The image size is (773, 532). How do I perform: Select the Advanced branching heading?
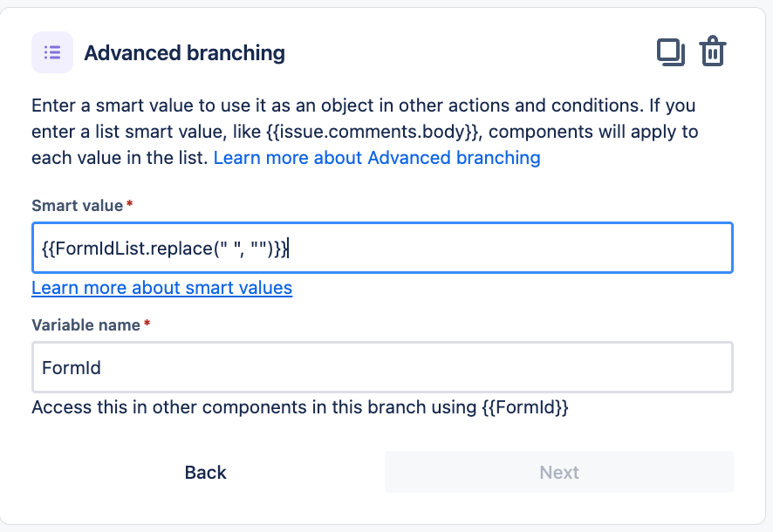point(184,53)
